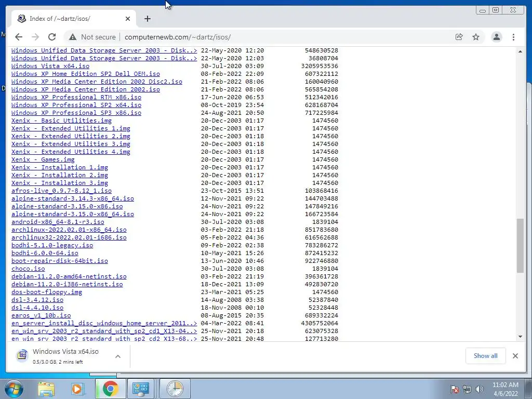The width and height of the screenshot is (532, 399).
Task: Share this page via share icon
Action: tap(459, 37)
